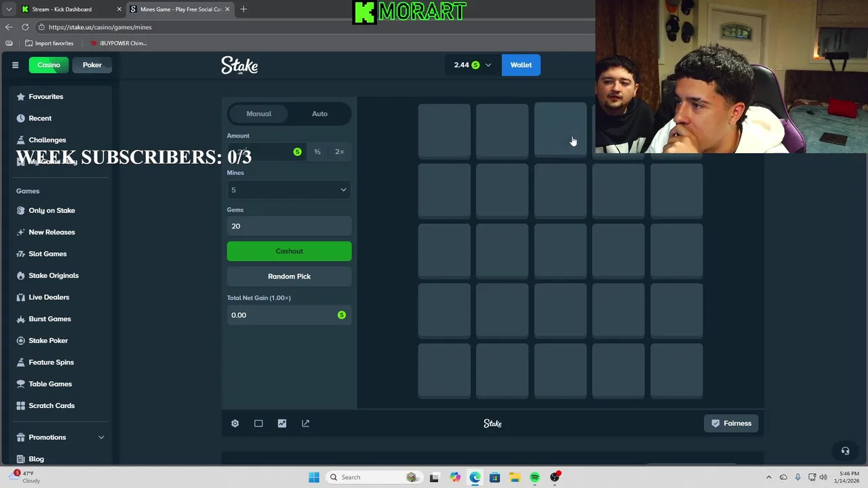Open the Stake hamburger menu
This screenshot has height=488, width=868.
click(15, 65)
